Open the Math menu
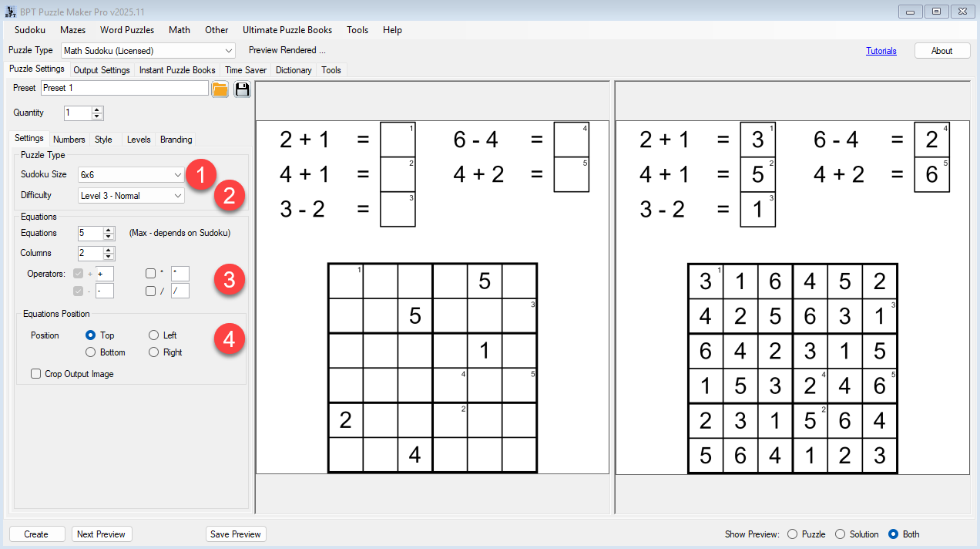The height and width of the screenshot is (549, 980). coord(179,30)
